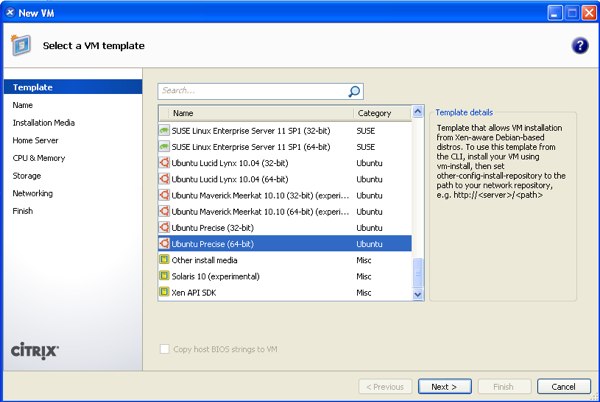Click the template list scrollbar thumb
Screen dimensions: 600x402
pos(418,273)
